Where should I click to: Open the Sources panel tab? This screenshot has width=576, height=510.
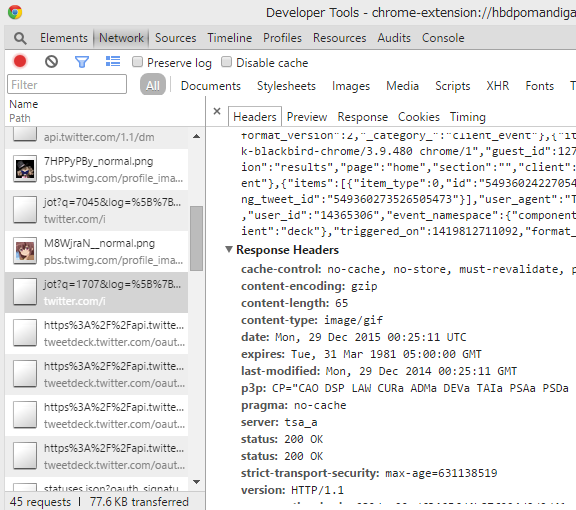click(x=176, y=38)
